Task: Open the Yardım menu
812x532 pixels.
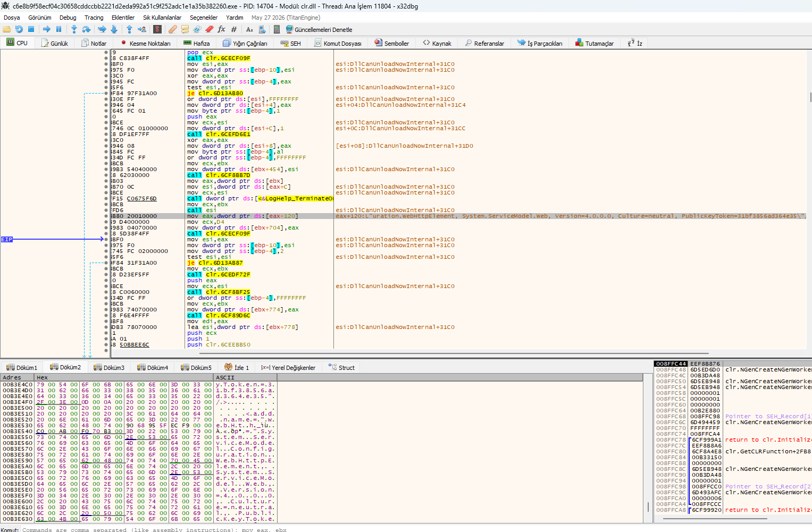Action: pyautogui.click(x=235, y=18)
